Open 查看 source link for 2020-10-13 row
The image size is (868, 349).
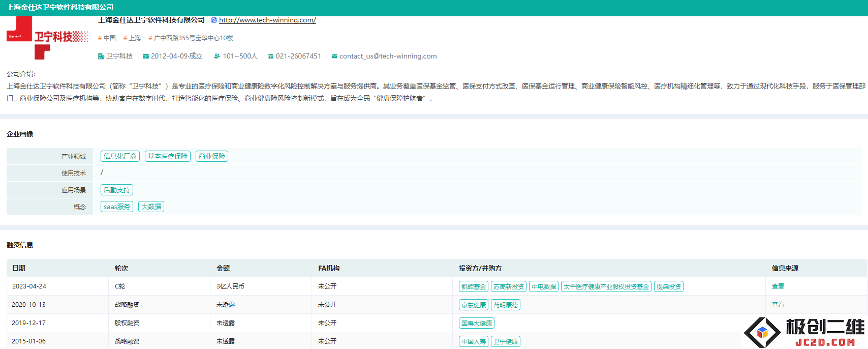[x=778, y=305]
